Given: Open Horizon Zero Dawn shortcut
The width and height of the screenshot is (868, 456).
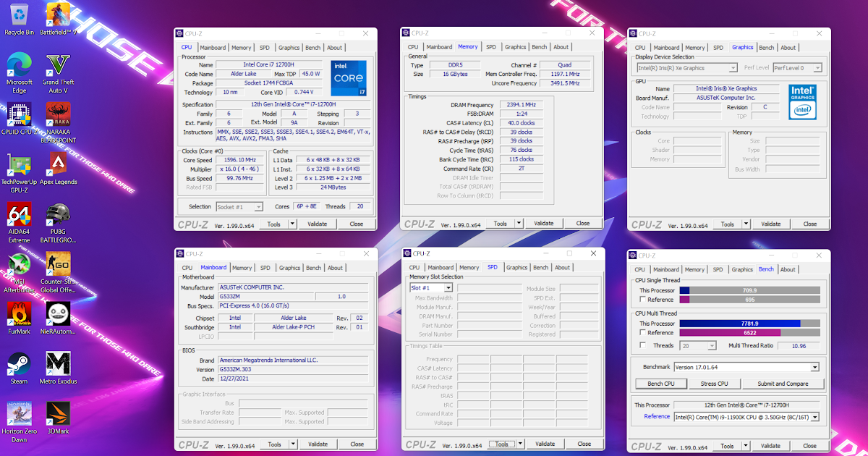Looking at the screenshot, I should pyautogui.click(x=19, y=422).
